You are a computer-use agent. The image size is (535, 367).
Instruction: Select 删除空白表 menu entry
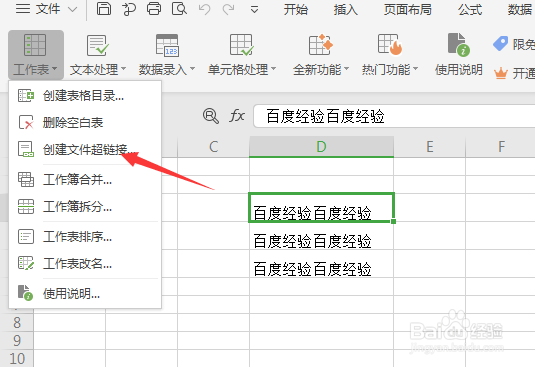[x=85, y=122]
